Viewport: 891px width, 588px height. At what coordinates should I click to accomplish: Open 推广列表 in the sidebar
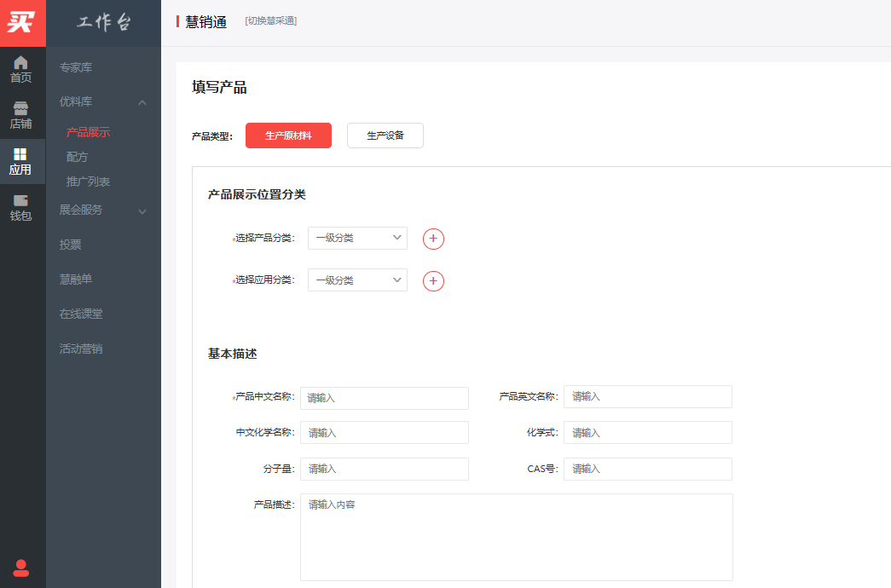88,182
